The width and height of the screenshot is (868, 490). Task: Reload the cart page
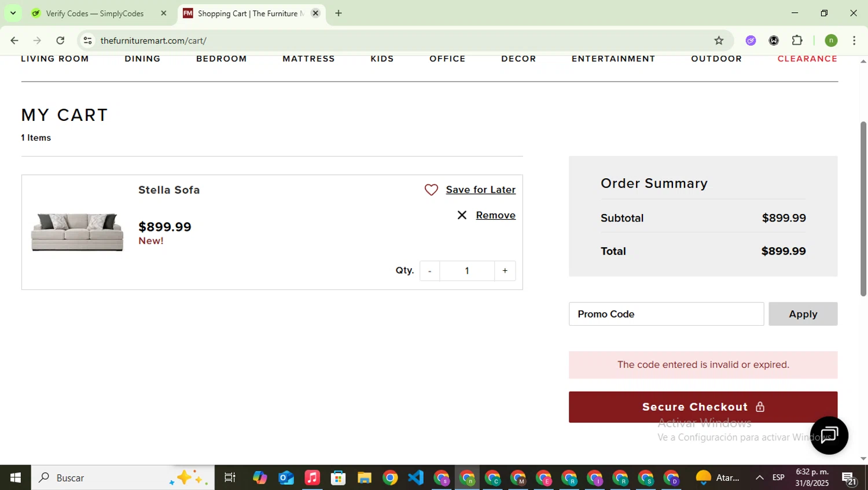pyautogui.click(x=60, y=40)
